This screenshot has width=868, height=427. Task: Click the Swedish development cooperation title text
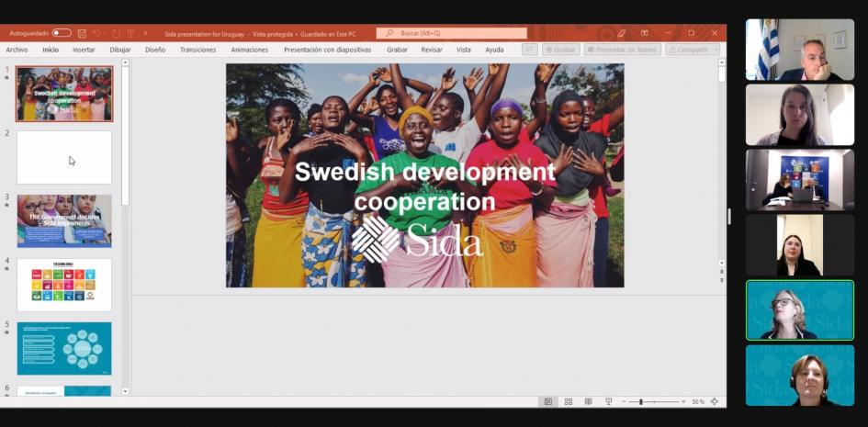coord(424,186)
